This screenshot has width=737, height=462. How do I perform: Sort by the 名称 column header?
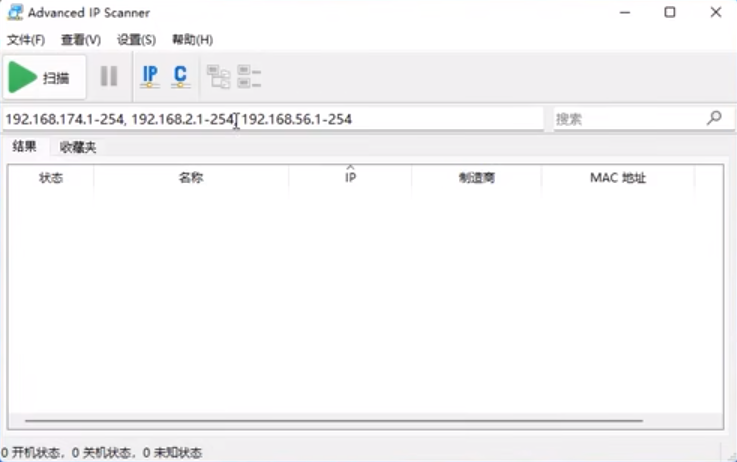pyautogui.click(x=191, y=178)
